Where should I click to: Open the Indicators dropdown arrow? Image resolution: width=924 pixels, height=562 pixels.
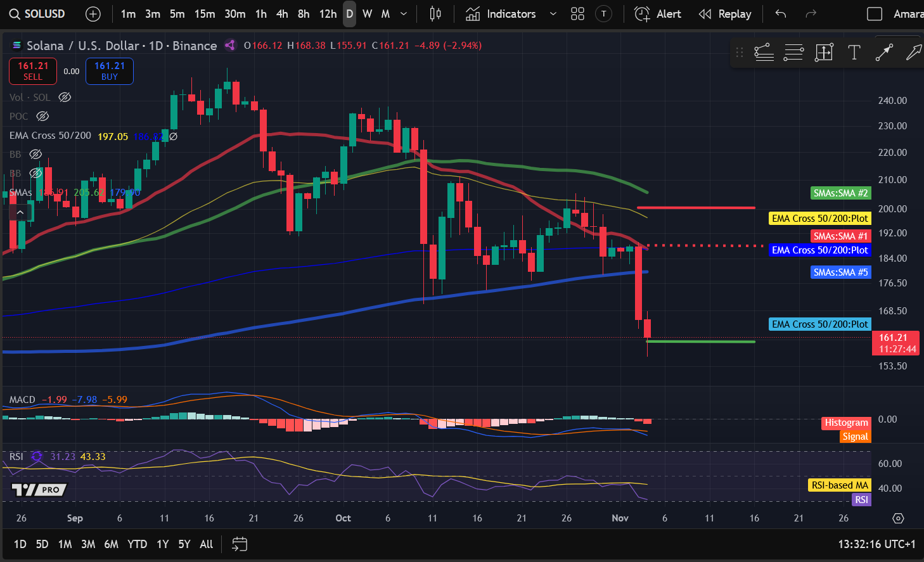pyautogui.click(x=552, y=13)
